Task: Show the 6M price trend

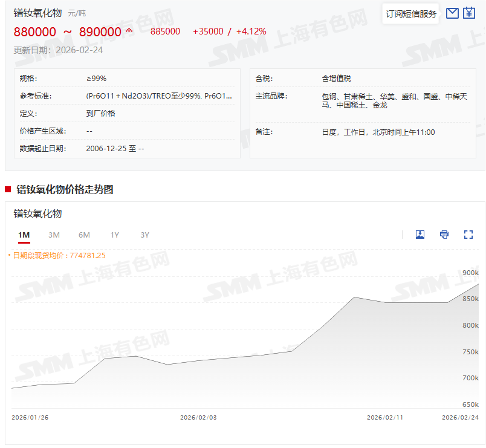Action: tap(84, 235)
